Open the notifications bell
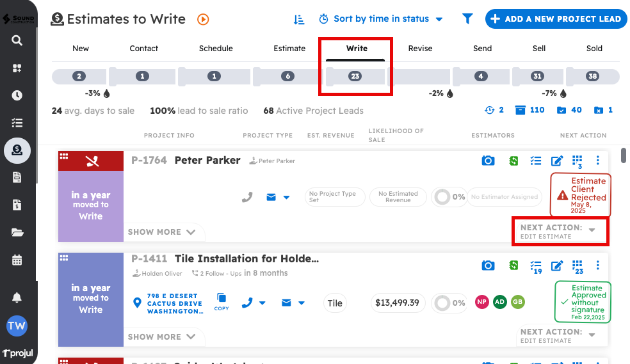 pos(17,297)
